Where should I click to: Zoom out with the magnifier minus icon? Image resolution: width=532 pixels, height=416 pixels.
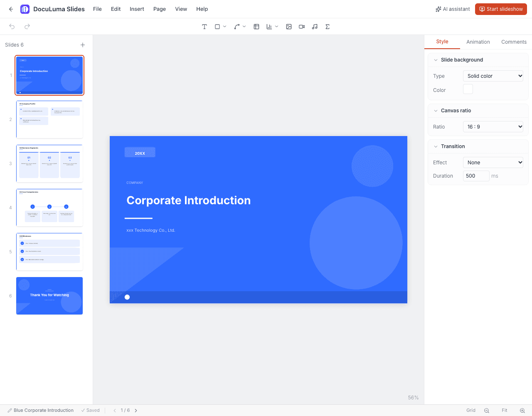point(487,411)
